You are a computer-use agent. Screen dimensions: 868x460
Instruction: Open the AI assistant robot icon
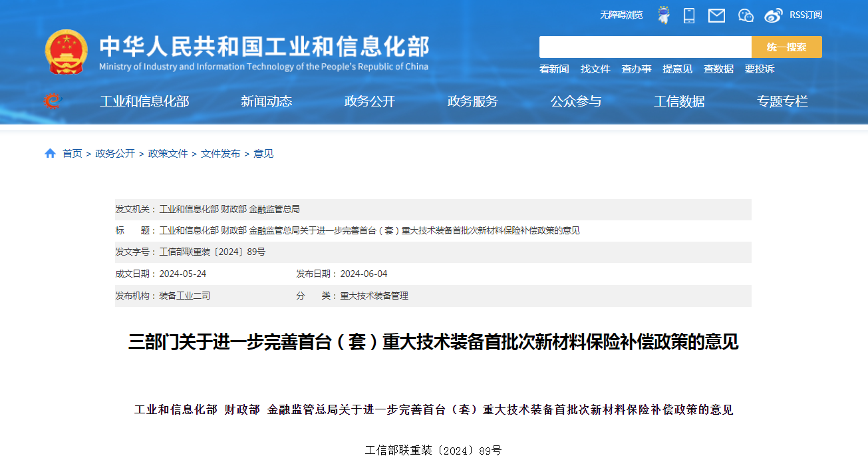tap(663, 15)
